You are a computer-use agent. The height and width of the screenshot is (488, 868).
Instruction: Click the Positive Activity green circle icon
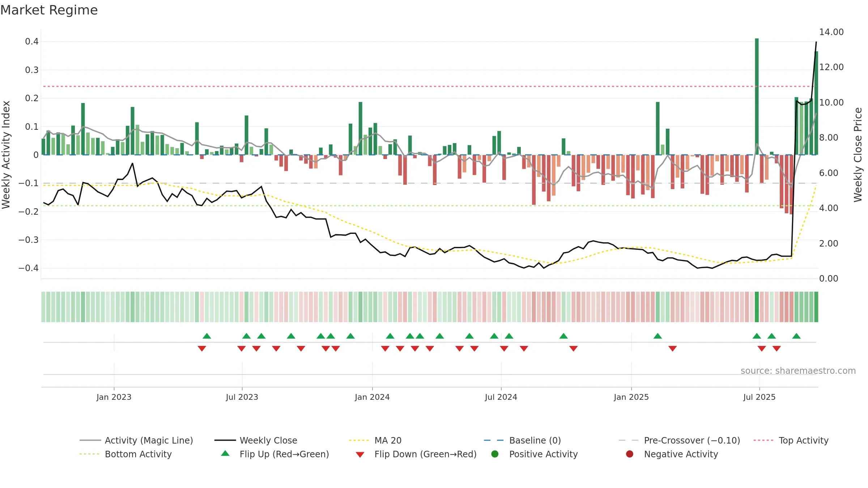pyautogui.click(x=495, y=454)
